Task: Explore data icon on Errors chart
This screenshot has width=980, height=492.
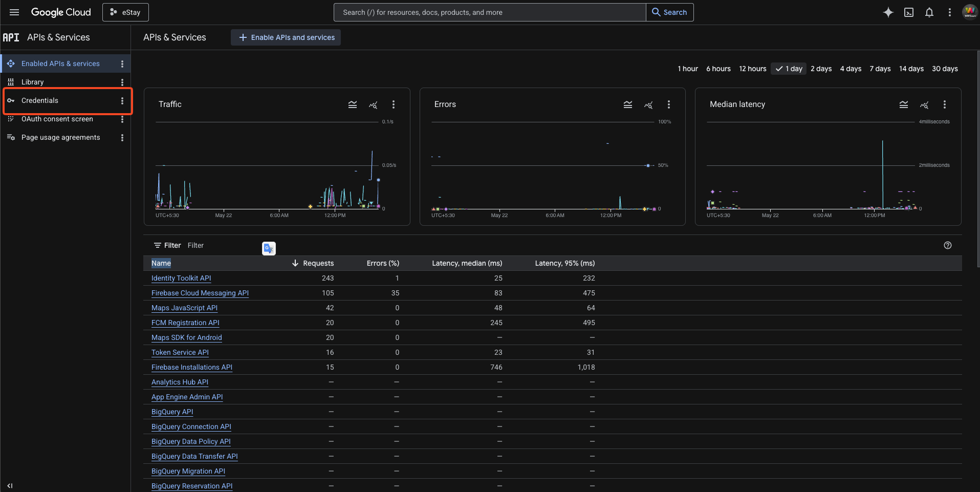Action: 648,104
